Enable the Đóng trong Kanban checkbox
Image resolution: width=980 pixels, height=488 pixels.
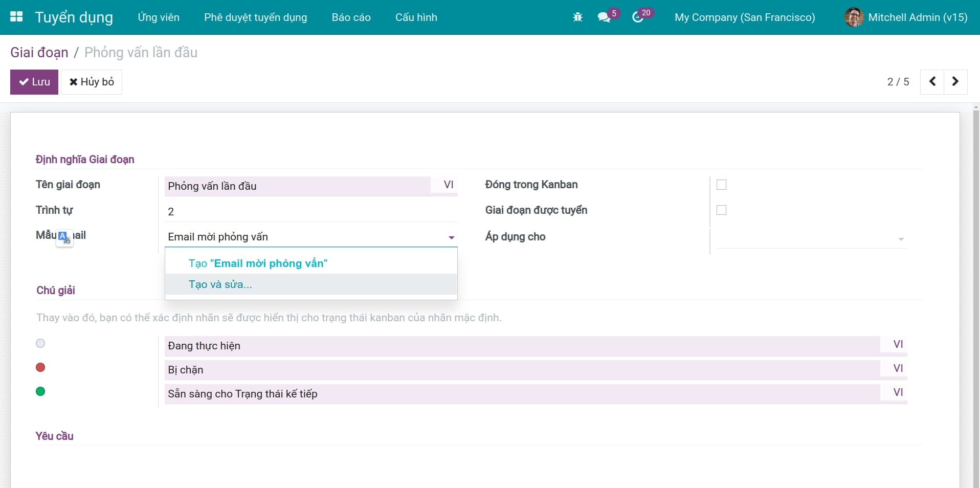tap(722, 185)
